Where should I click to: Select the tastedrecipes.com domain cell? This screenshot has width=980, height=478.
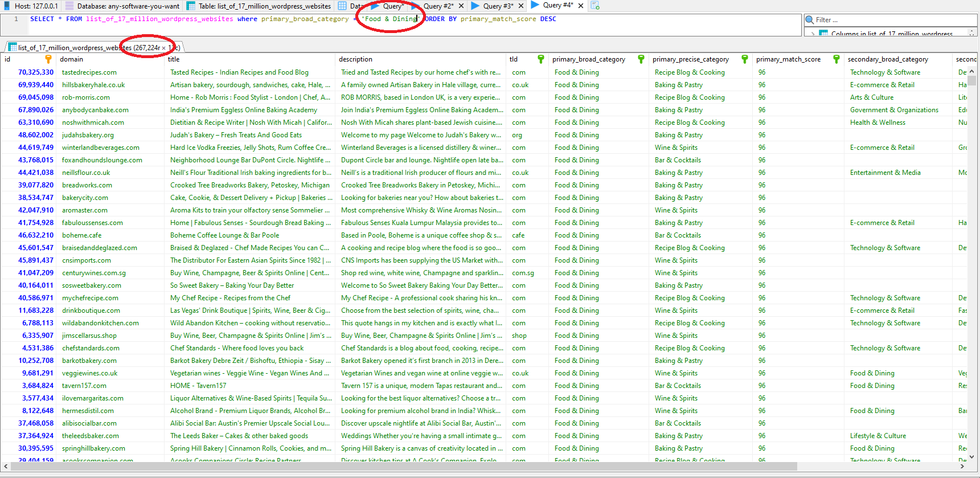[110, 72]
